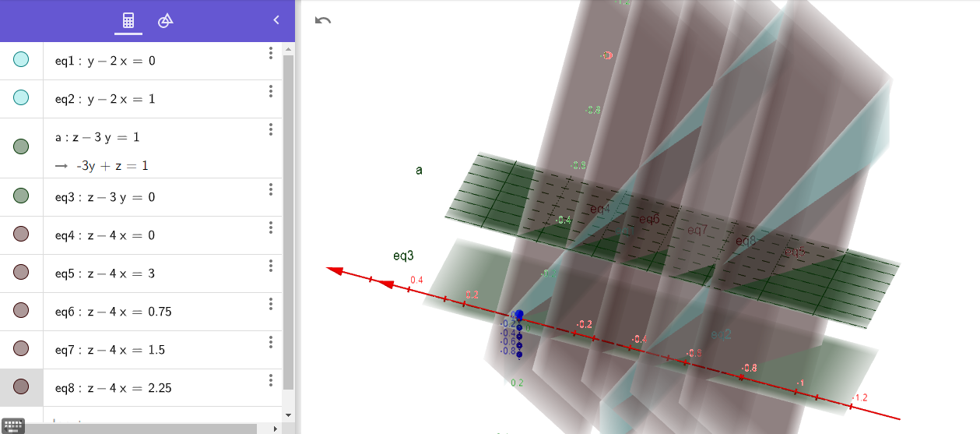
Task: Select the equation eq4 : z − 4x = 0
Action: tap(105, 235)
